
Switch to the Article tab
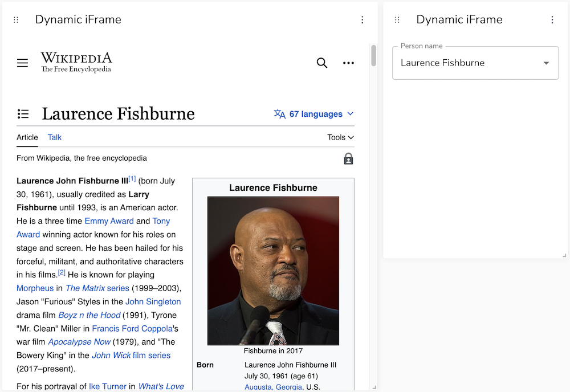[27, 137]
